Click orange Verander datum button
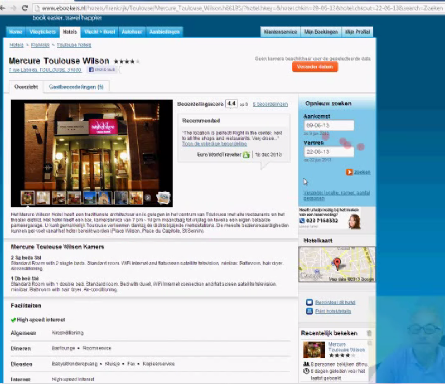Screen dimensions: 445x384 click(315, 67)
